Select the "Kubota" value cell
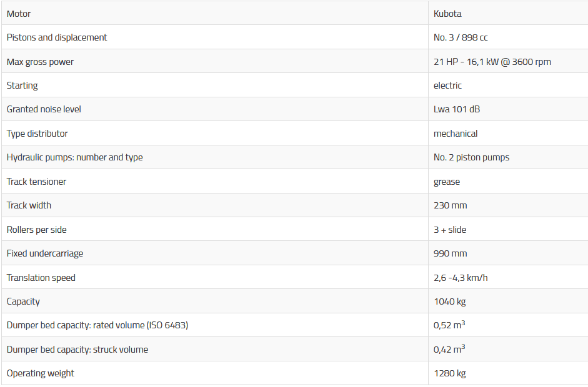Image resolution: width=588 pixels, height=387 pixels. (x=447, y=14)
